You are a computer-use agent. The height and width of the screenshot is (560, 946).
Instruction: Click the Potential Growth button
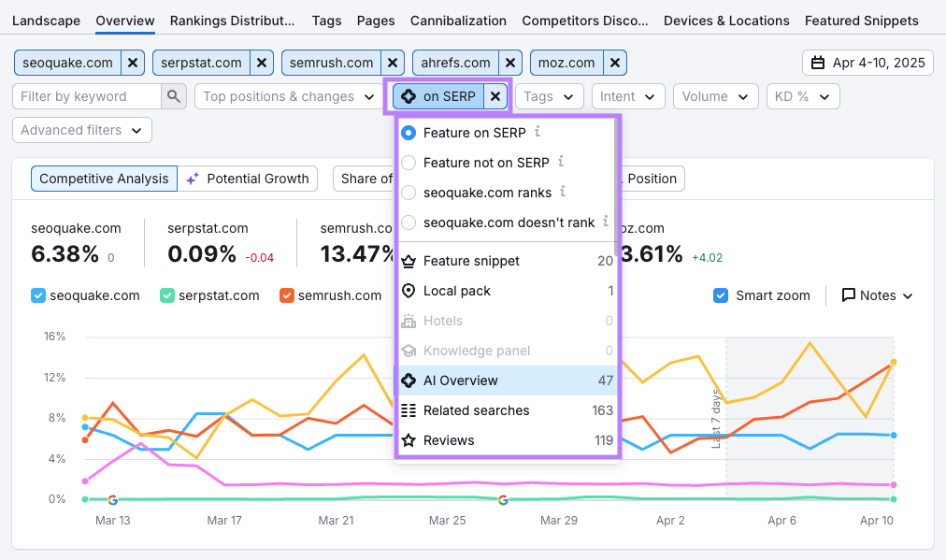248,179
